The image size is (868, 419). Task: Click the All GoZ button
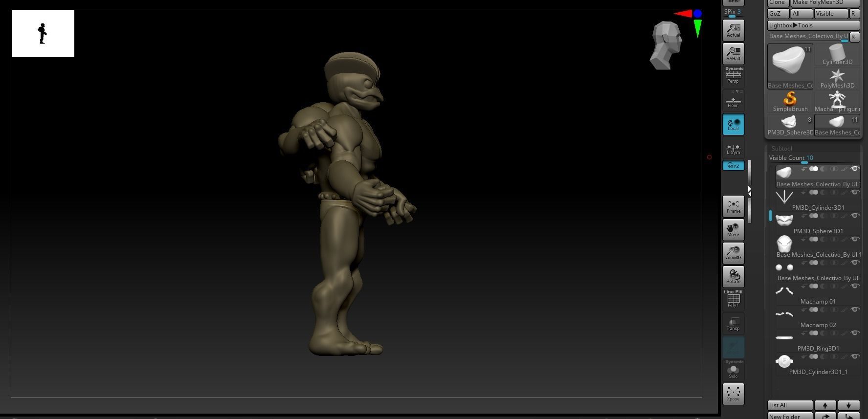coord(801,14)
